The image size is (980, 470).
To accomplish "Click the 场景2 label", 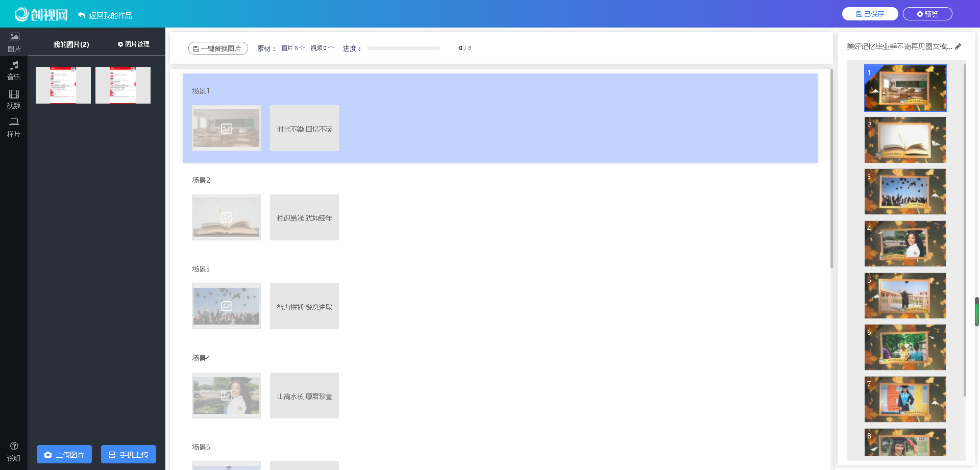I will (201, 180).
